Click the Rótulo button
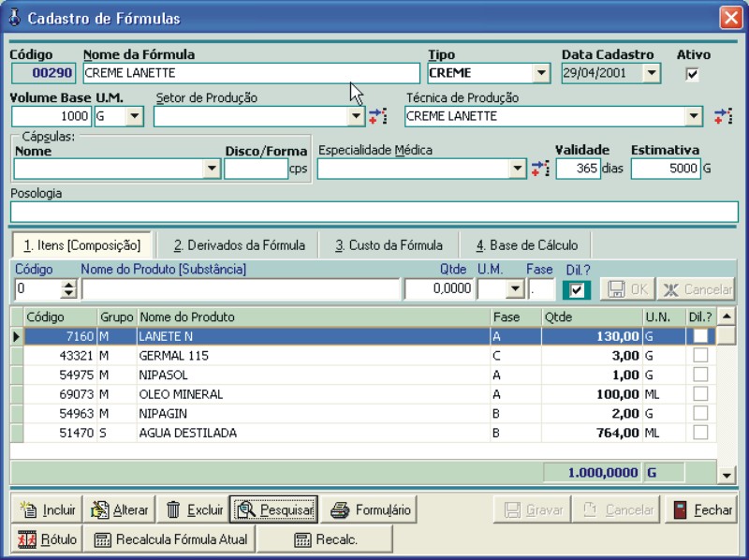The image size is (749, 560). tap(48, 539)
